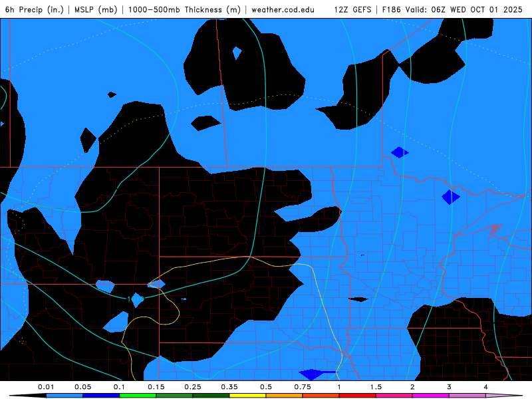Pick the medium green 0.15–0.25 legend swatch

[x=174, y=396]
